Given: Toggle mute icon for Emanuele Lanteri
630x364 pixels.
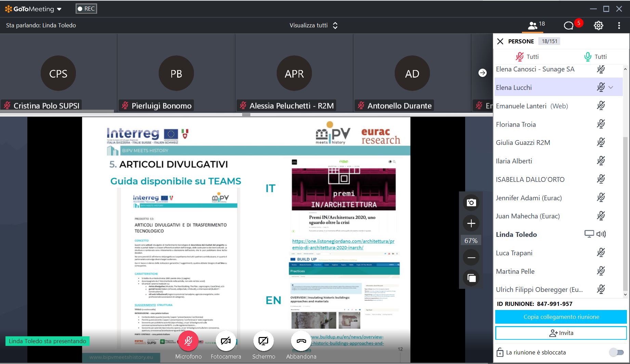Looking at the screenshot, I should [601, 106].
